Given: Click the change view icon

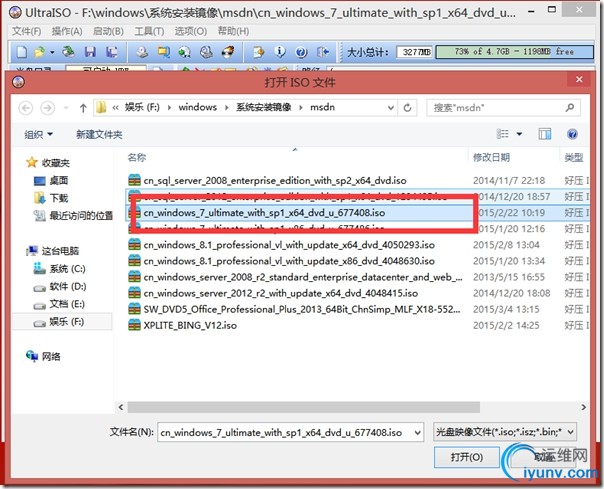Looking at the screenshot, I should point(503,134).
